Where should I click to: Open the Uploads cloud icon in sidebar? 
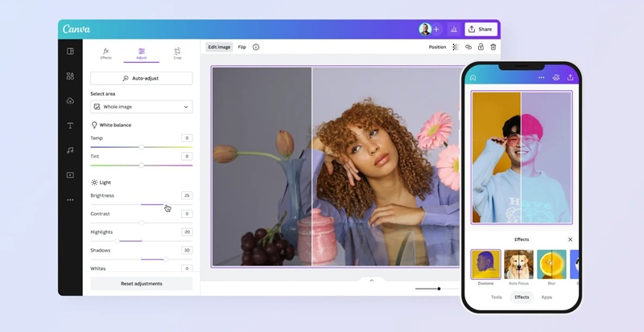tap(70, 101)
